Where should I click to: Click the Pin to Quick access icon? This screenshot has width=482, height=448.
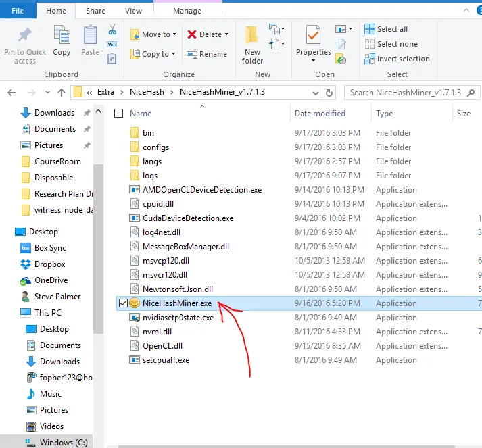(x=24, y=34)
